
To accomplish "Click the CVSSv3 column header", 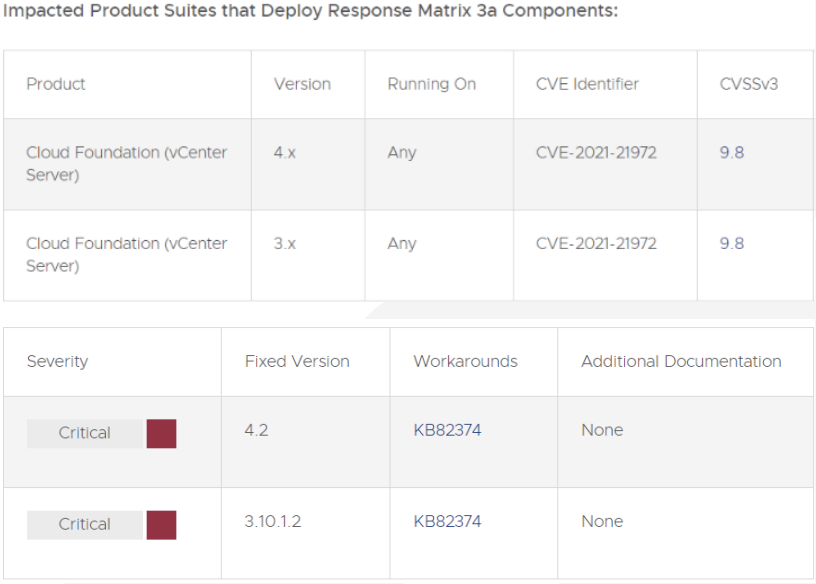I will [749, 84].
